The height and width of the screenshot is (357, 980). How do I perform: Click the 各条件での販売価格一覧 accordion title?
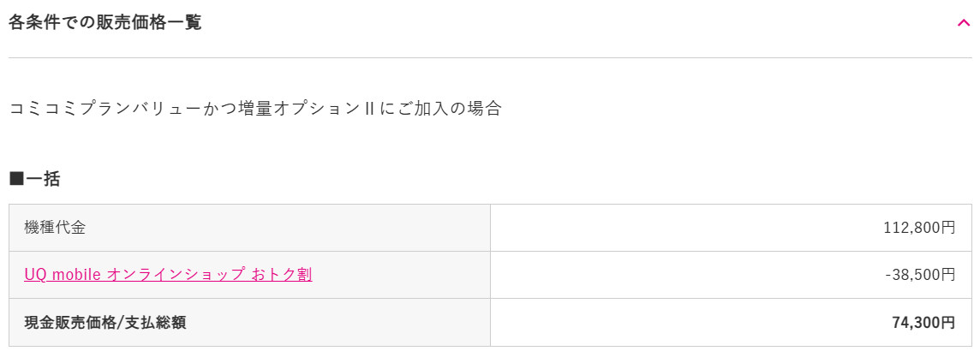click(x=105, y=22)
